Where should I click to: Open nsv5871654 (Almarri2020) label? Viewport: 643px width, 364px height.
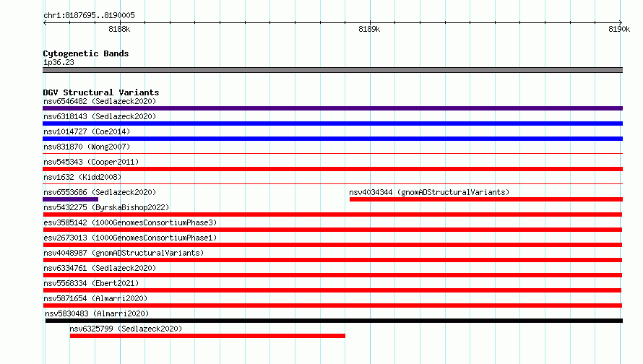tap(95, 298)
